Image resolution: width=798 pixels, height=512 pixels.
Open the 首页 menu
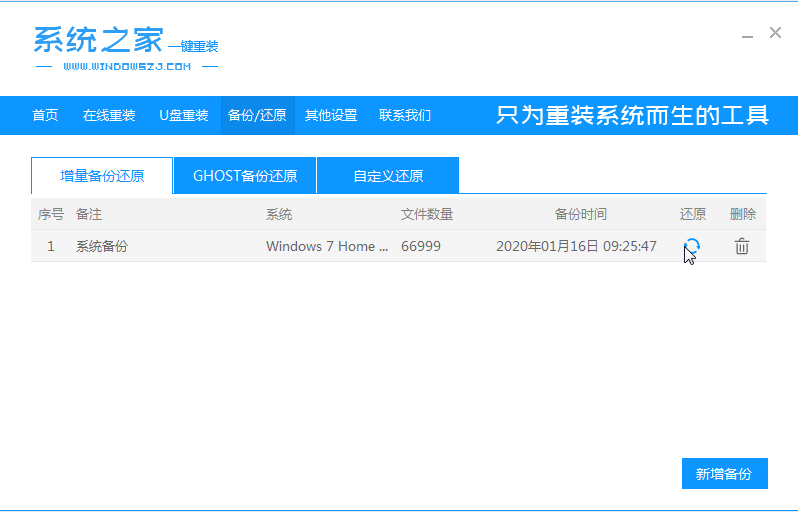(45, 115)
